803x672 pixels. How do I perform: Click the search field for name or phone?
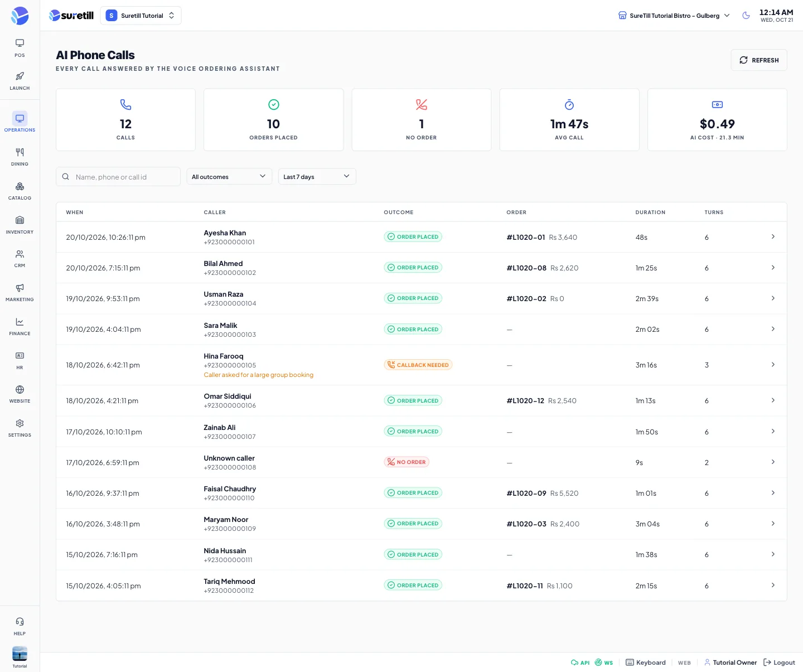(118, 177)
